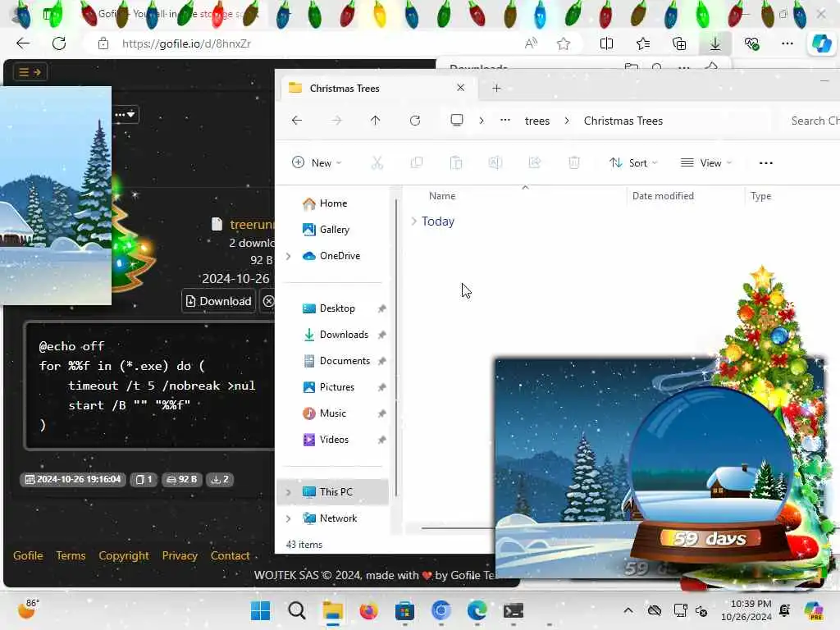
Task: Open the Sort dropdown
Action: coord(634,163)
